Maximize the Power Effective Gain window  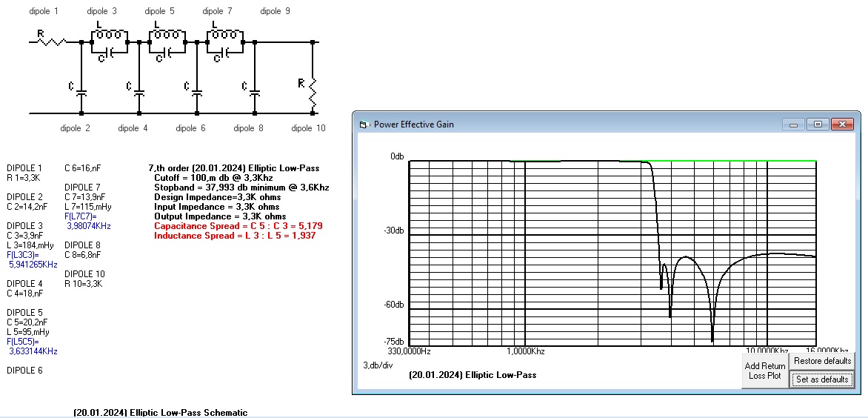tap(818, 125)
